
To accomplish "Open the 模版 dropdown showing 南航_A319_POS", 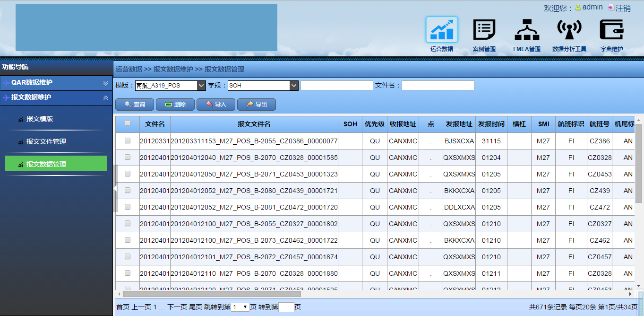I will click(x=201, y=86).
